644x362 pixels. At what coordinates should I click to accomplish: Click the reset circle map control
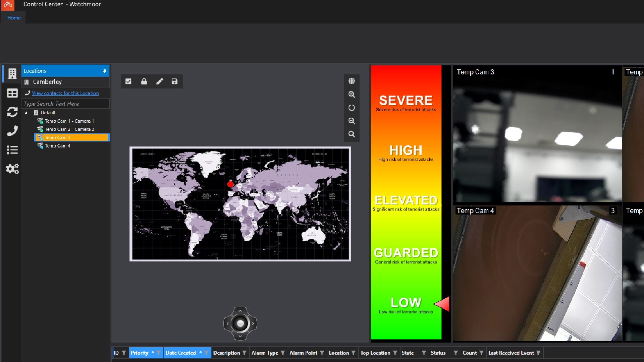[352, 108]
